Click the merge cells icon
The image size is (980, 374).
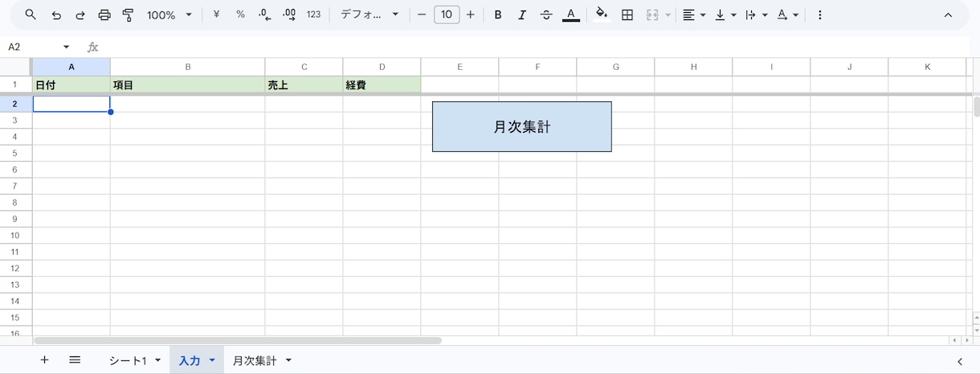tap(652, 14)
